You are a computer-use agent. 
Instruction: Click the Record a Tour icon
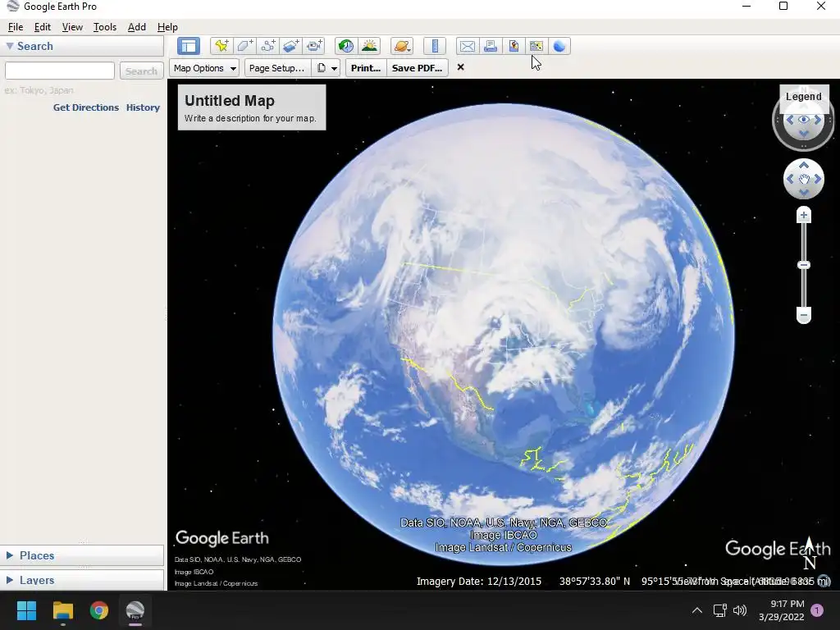click(314, 46)
